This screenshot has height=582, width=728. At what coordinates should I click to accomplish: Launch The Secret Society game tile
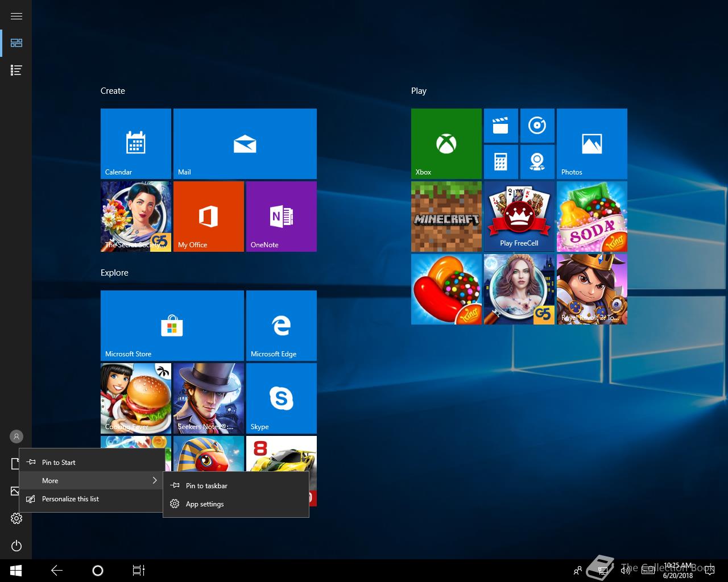click(136, 217)
